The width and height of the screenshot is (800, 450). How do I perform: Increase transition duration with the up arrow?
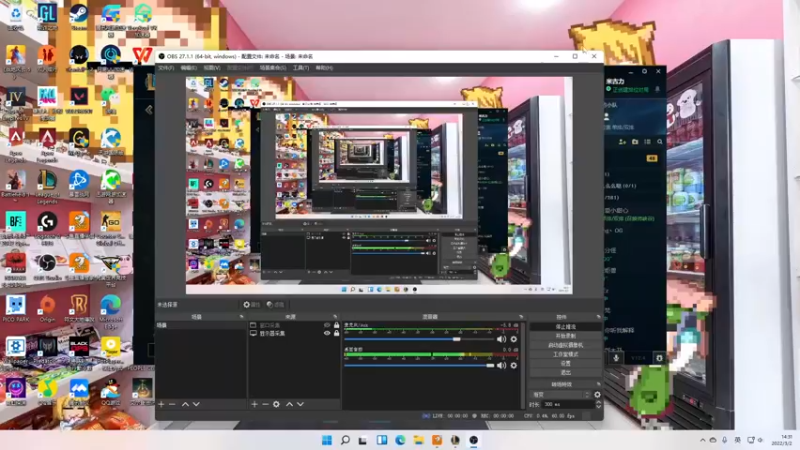coord(598,402)
